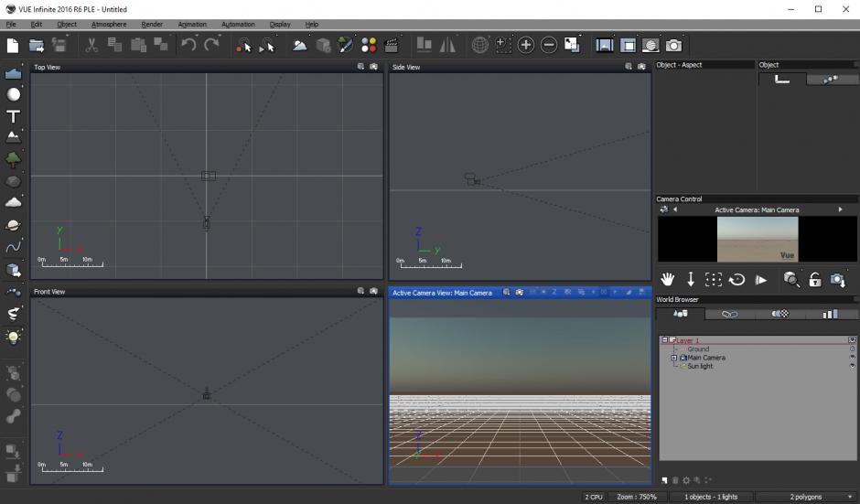Click the zoom in plus icon

tap(525, 46)
